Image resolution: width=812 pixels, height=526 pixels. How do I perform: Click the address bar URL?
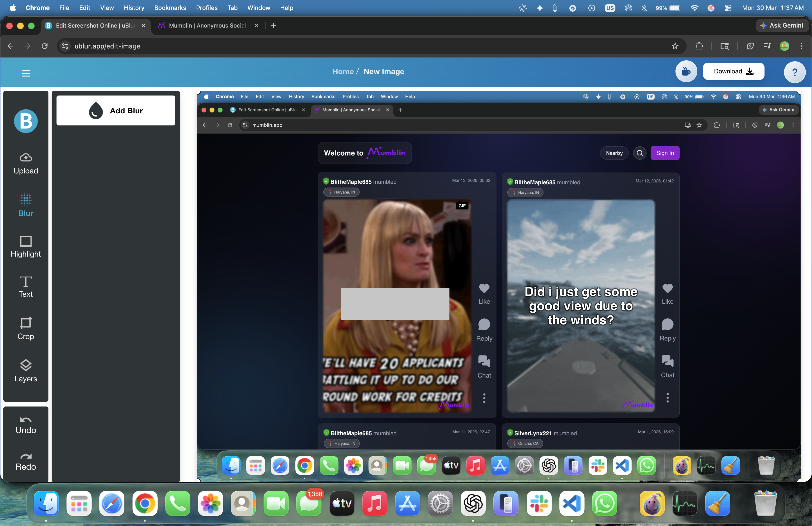click(107, 46)
